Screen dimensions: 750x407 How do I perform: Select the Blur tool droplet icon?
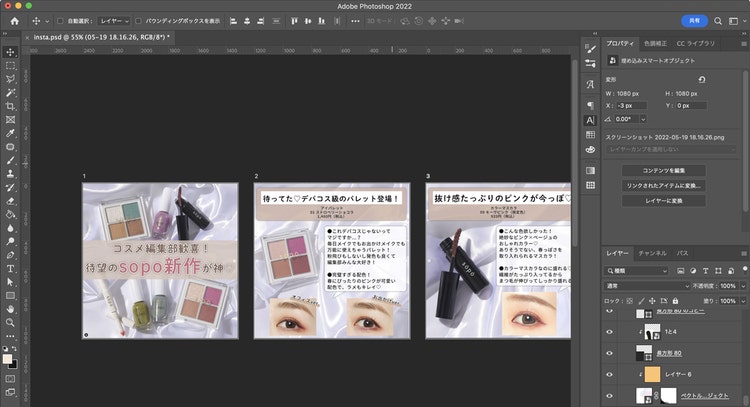point(10,228)
